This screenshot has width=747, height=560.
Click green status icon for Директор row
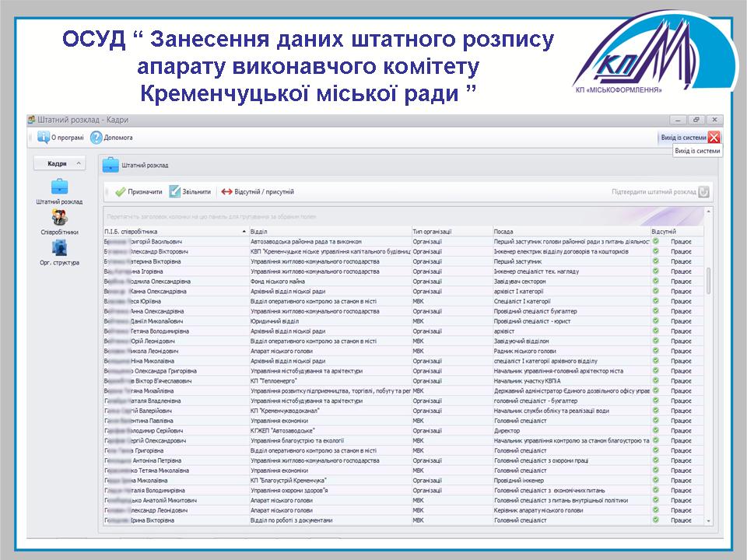[x=656, y=430]
